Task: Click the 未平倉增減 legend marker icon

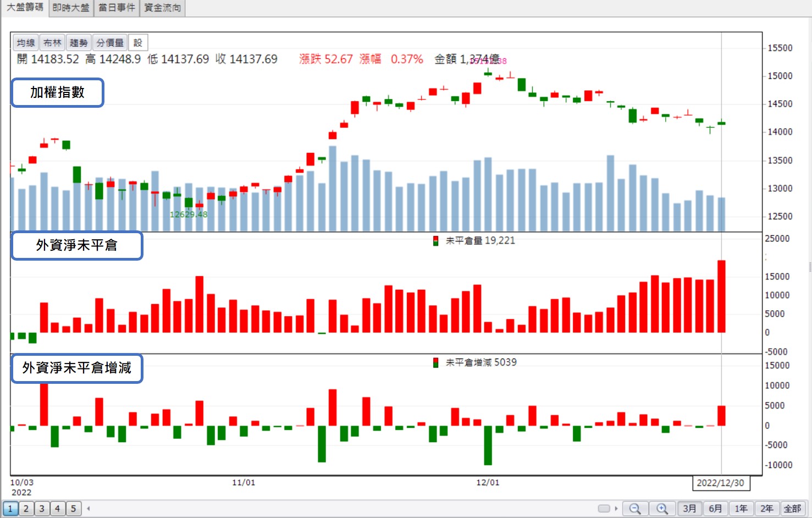Action: coord(435,363)
